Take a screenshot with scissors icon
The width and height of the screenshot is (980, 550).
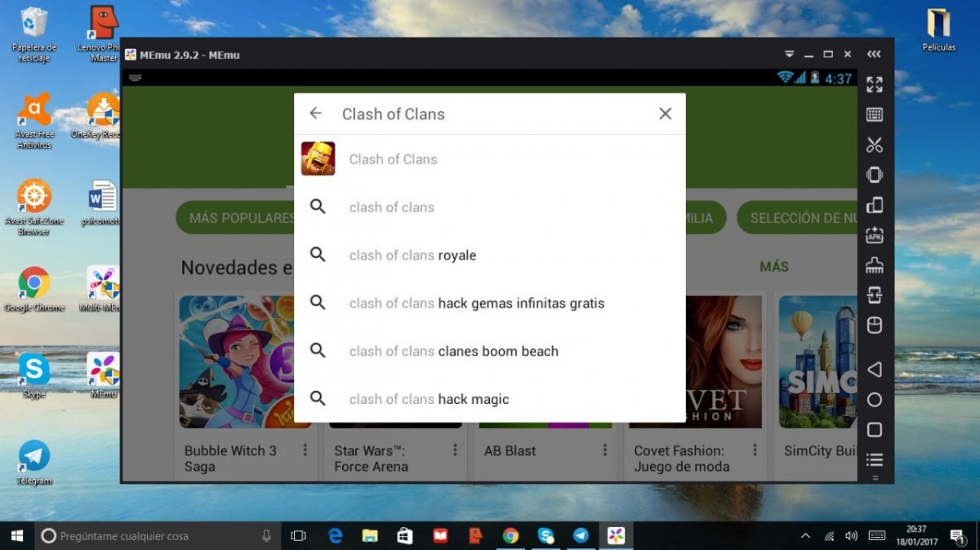coord(875,145)
